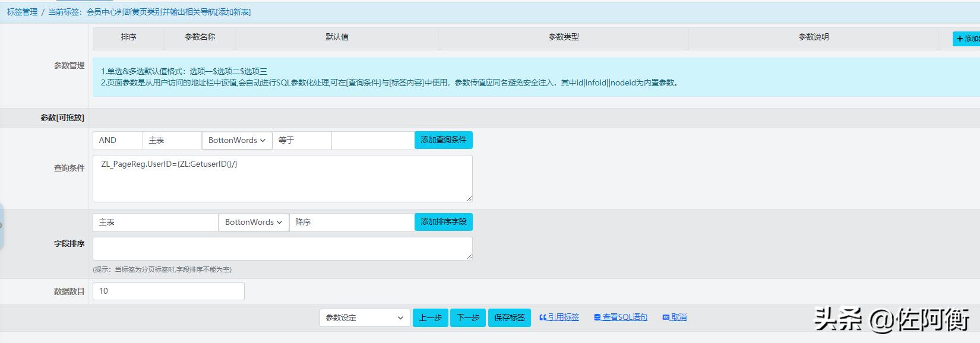
Task: Open the 主表 selector in 字段排序 row
Action: (x=156, y=222)
